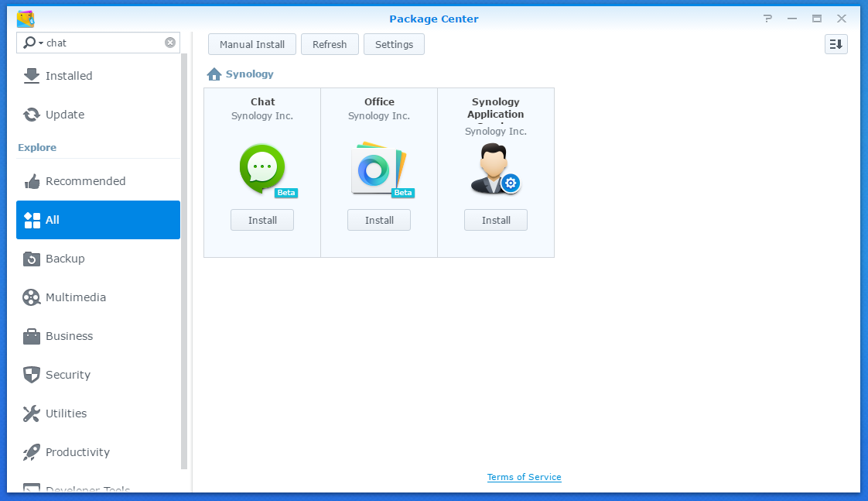The width and height of the screenshot is (868, 501).
Task: Open the Chat package icon
Action: pyautogui.click(x=261, y=166)
